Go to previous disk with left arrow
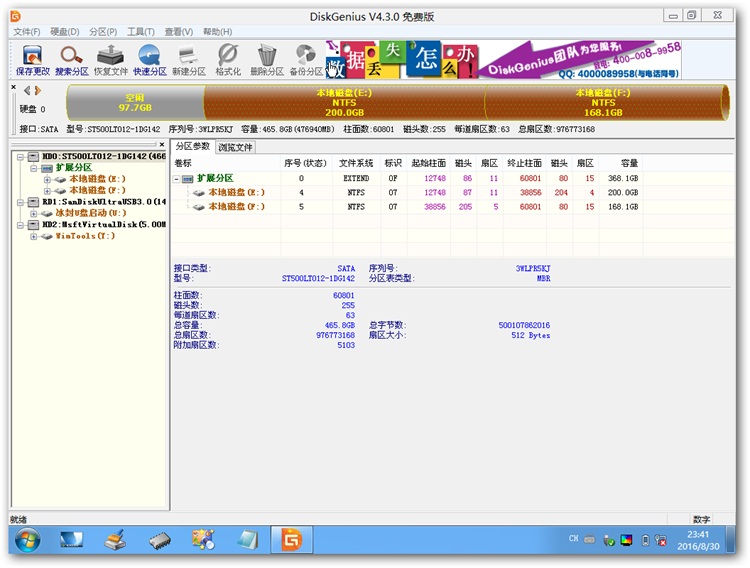Image resolution: width=750 pixels, height=568 pixels. point(27,90)
